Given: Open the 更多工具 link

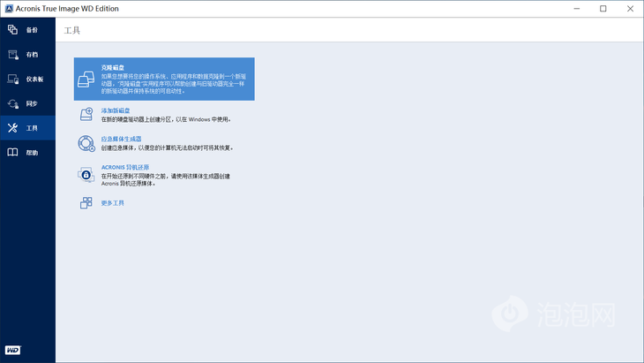Looking at the screenshot, I should [x=113, y=203].
